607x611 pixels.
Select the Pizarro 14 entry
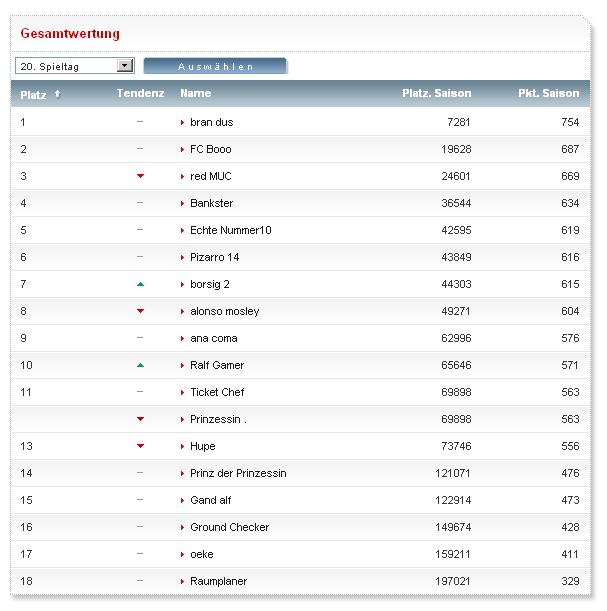(x=214, y=257)
